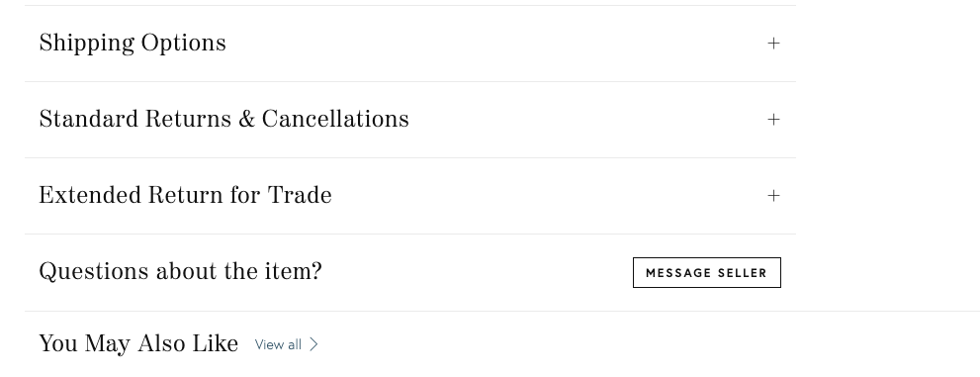Toggle open the Shipping Options accordion row
Viewport: 980px width, 377px height.
[410, 44]
